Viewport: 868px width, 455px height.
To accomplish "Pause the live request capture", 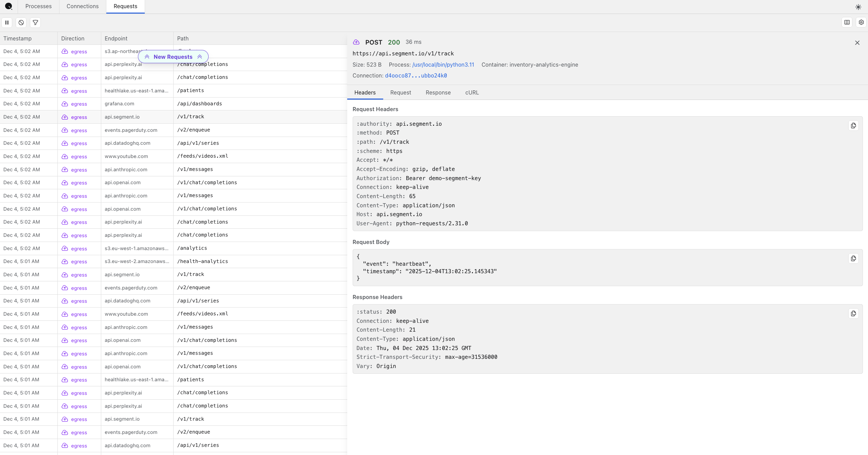I will point(7,22).
